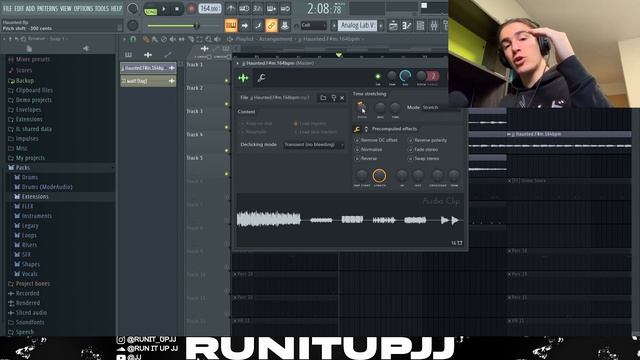Open the time stretching Mode dropdown
This screenshot has height=360, width=640.
coord(442,107)
